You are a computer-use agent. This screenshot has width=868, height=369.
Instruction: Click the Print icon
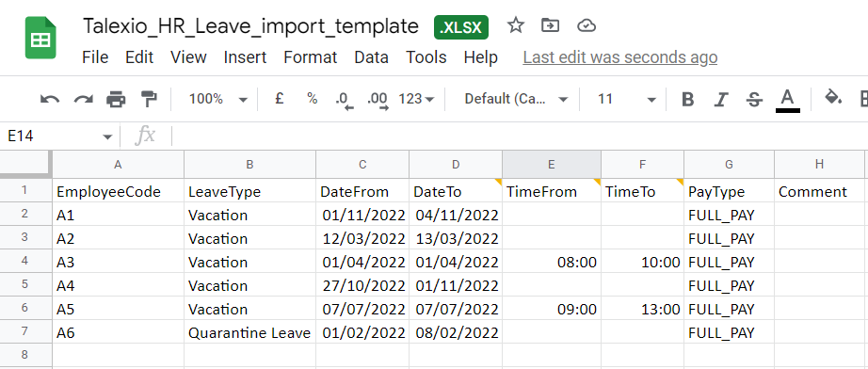116,100
